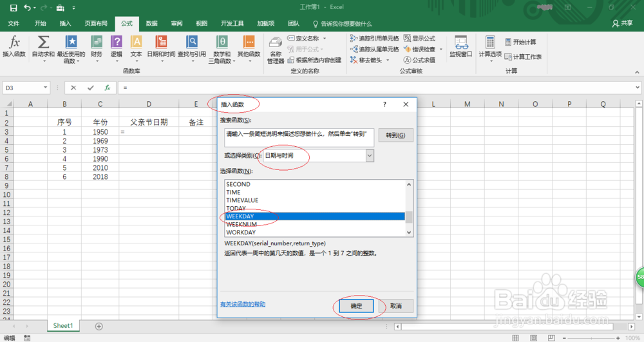Click Create from Selection (根据所选内容创建)
Screen dimensions: 644x342
[314, 60]
